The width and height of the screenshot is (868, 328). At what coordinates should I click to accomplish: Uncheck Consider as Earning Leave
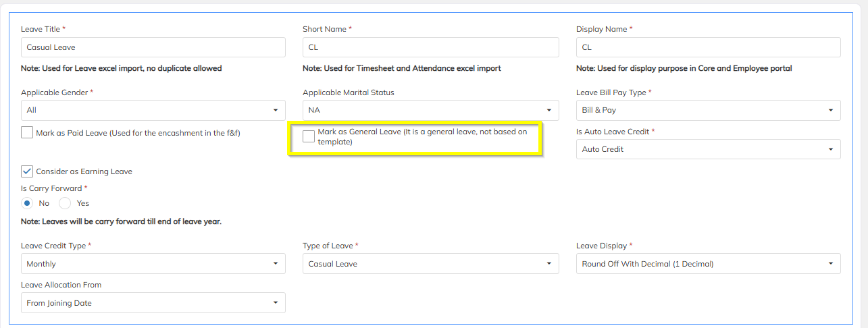coord(27,171)
